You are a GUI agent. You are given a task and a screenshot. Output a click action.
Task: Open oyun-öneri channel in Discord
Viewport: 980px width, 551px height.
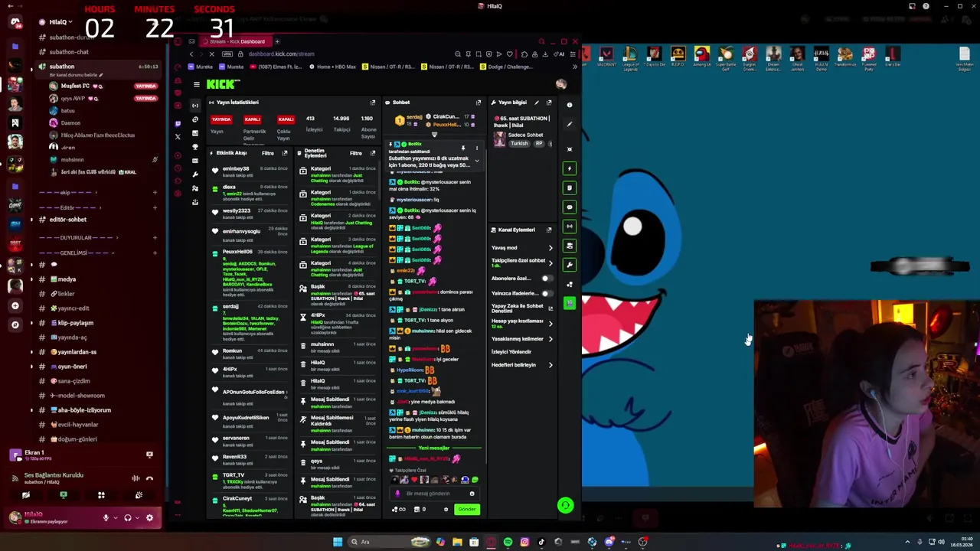pyautogui.click(x=72, y=367)
